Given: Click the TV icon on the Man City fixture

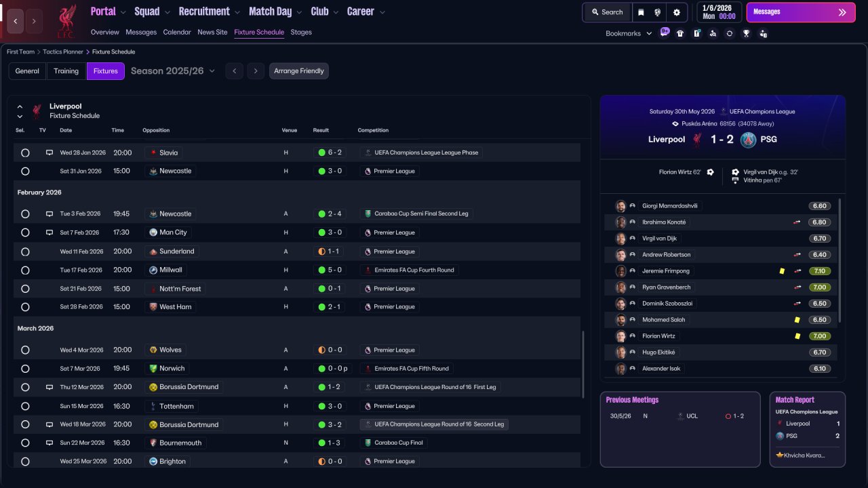Looking at the screenshot, I should (x=50, y=232).
